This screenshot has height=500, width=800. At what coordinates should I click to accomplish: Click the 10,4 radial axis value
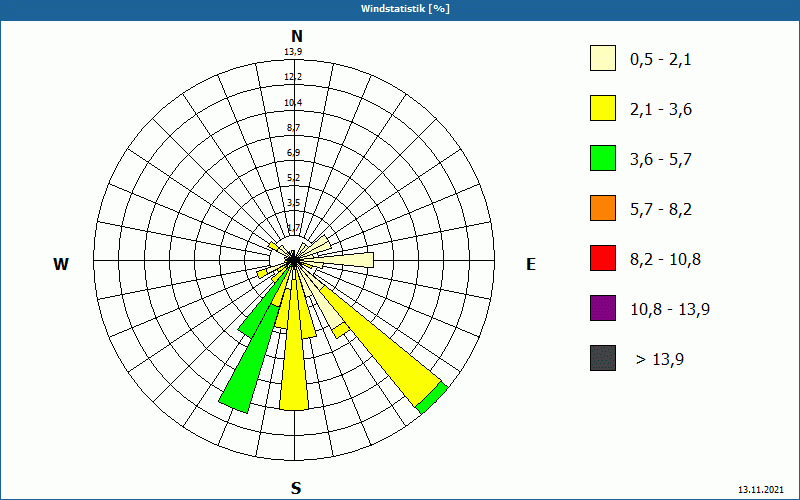(293, 103)
